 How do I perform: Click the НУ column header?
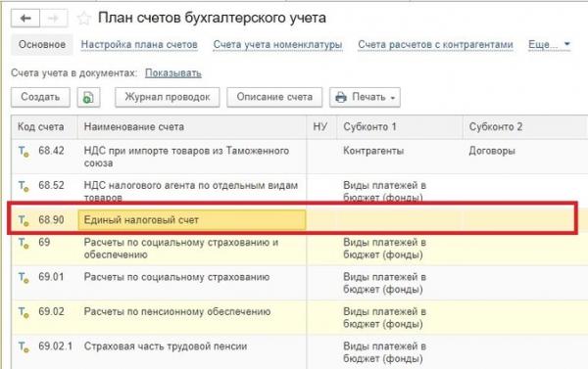pos(320,127)
